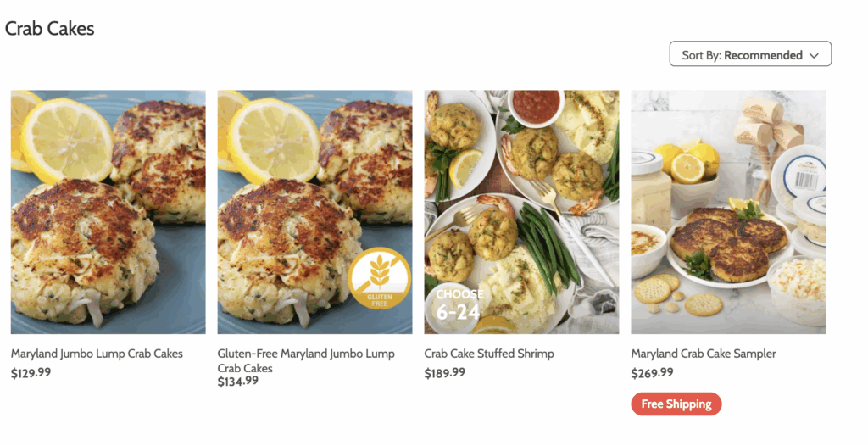Click the chevron arrow in Sort By box
The width and height of the screenshot is (868, 446).
click(814, 55)
